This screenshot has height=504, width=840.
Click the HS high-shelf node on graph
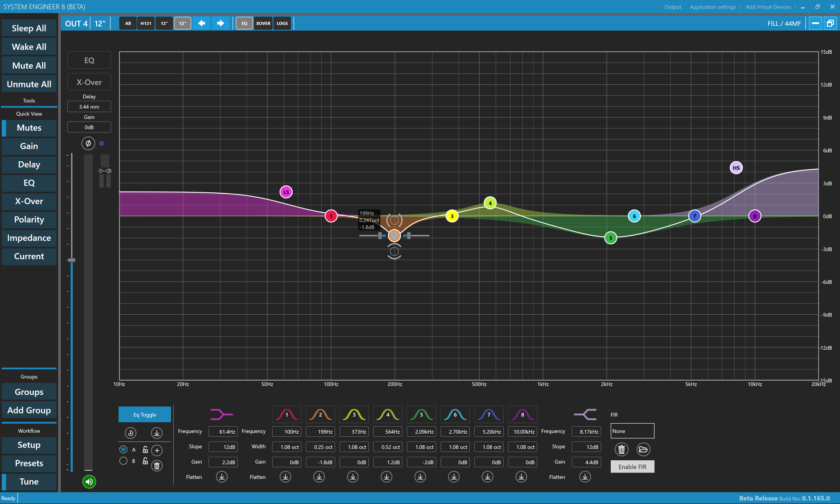pos(736,168)
